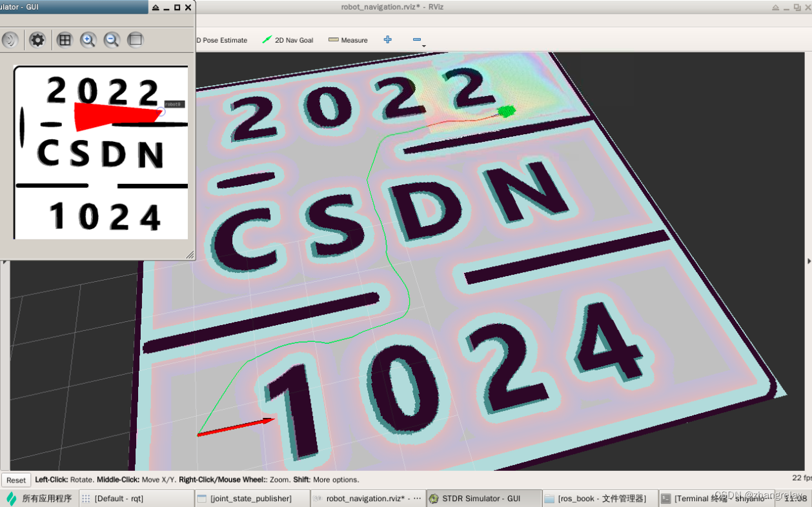Switch to Terminal 终端 taskbar window
Viewport: 812px width, 507px height.
(716, 498)
